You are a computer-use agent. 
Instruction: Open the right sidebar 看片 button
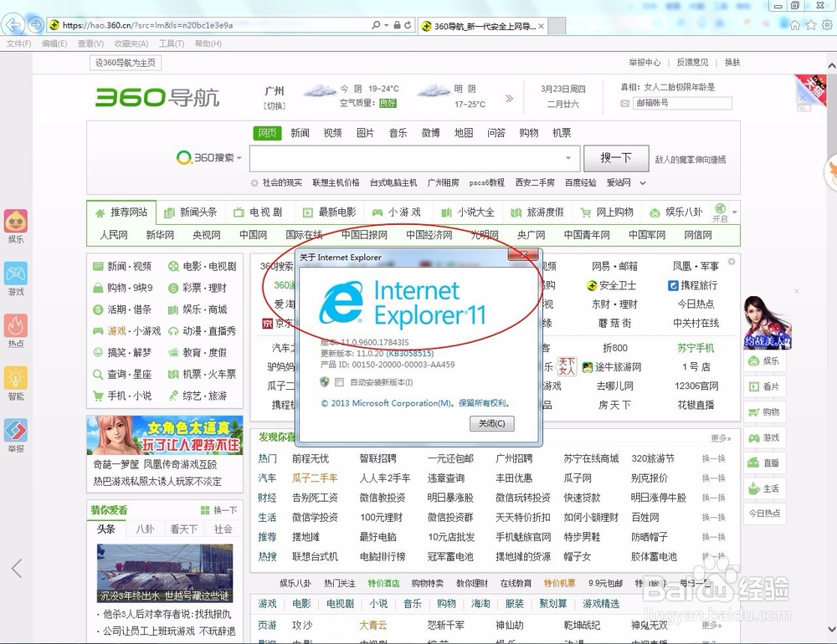coord(764,387)
